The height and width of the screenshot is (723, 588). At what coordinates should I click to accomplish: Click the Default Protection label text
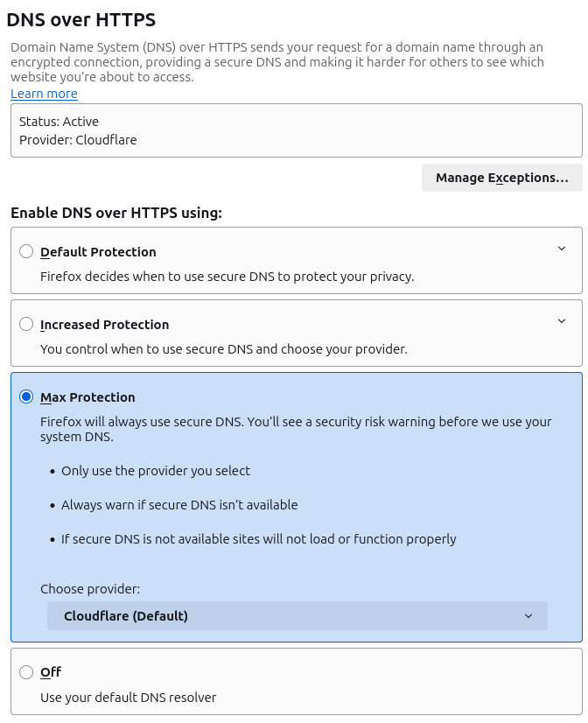click(98, 252)
